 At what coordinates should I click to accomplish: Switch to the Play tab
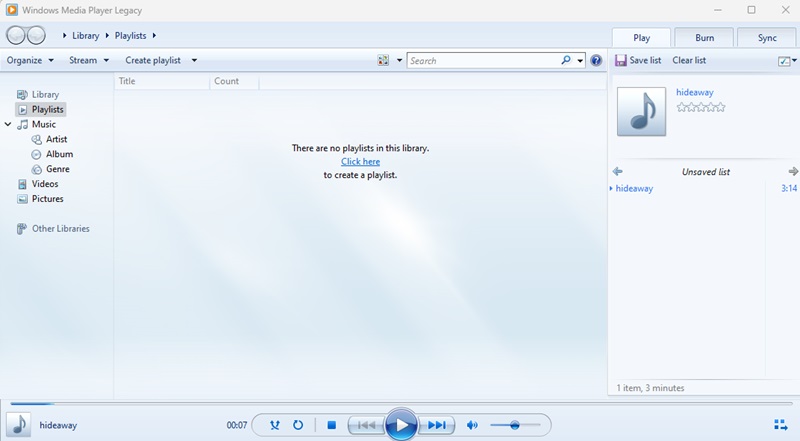(641, 38)
